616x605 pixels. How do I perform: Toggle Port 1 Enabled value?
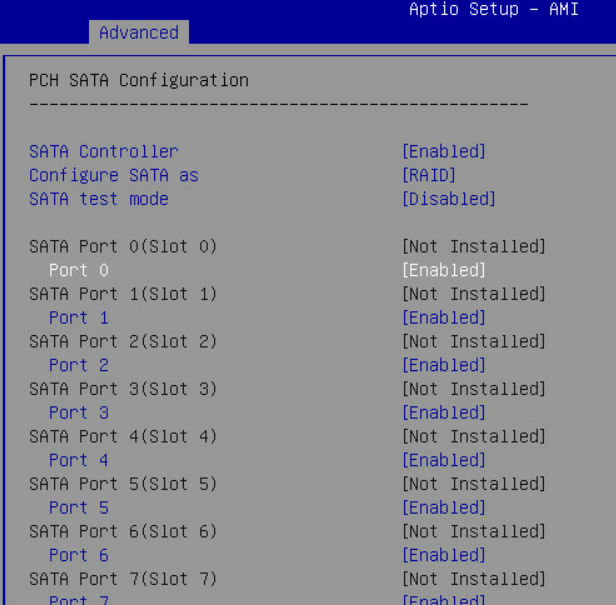click(x=443, y=318)
